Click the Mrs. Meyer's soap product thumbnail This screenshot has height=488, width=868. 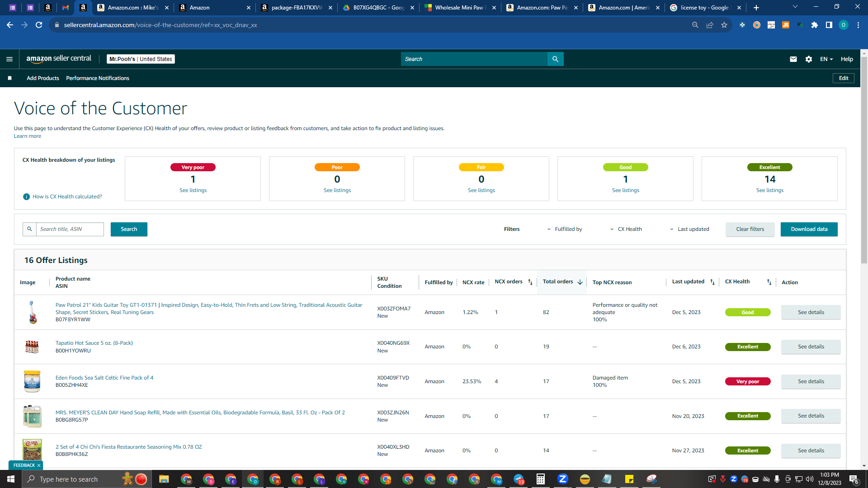pyautogui.click(x=32, y=416)
